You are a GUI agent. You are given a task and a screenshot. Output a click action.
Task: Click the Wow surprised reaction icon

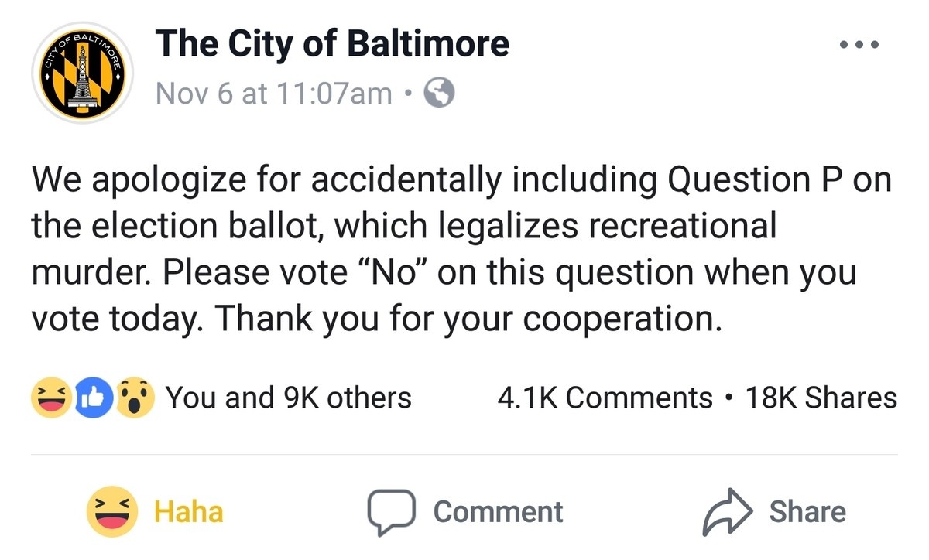(x=136, y=398)
